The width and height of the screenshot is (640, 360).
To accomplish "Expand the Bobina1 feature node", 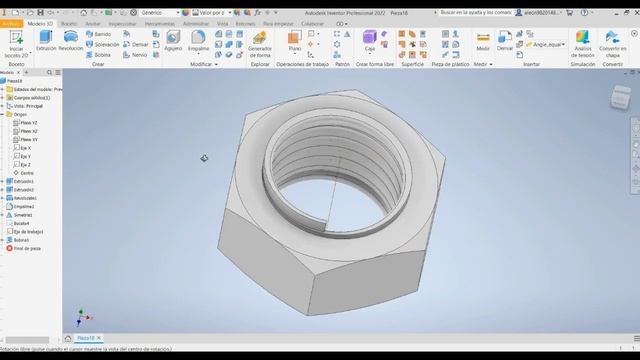I will point(2,240).
